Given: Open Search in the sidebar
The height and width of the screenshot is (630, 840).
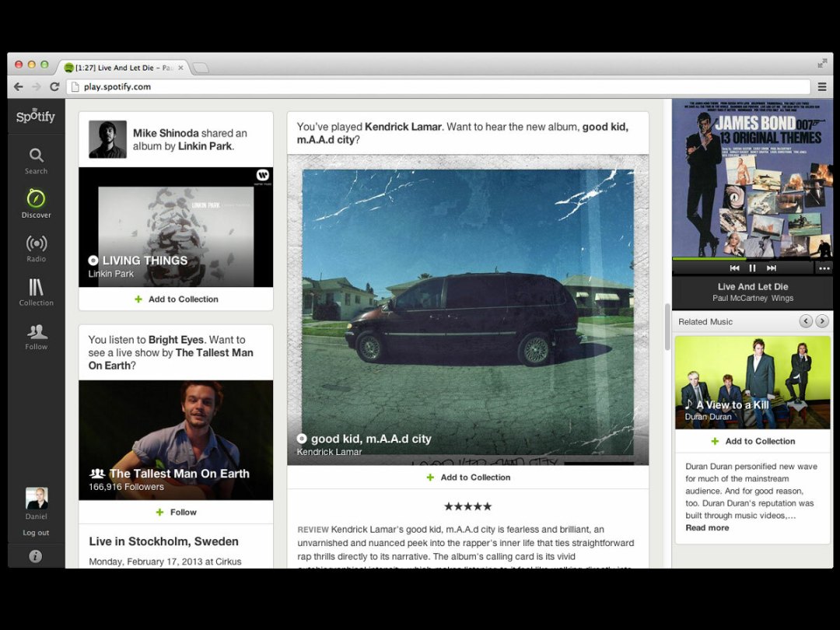Looking at the screenshot, I should pyautogui.click(x=36, y=161).
